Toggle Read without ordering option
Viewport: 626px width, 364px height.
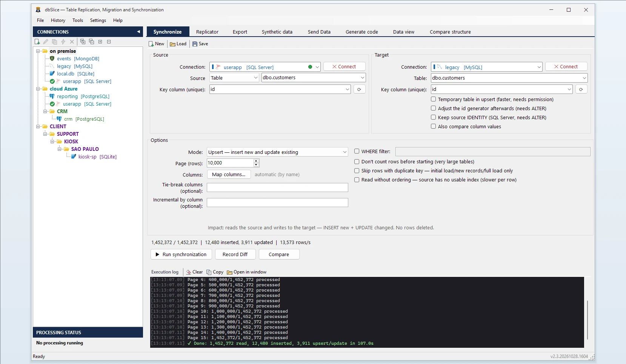[x=357, y=180]
